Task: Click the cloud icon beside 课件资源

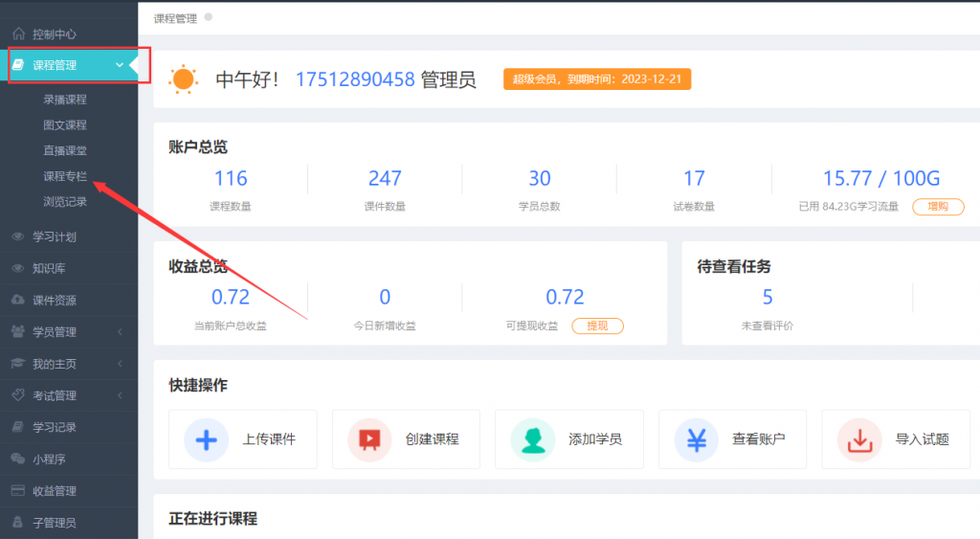Action: pos(17,300)
